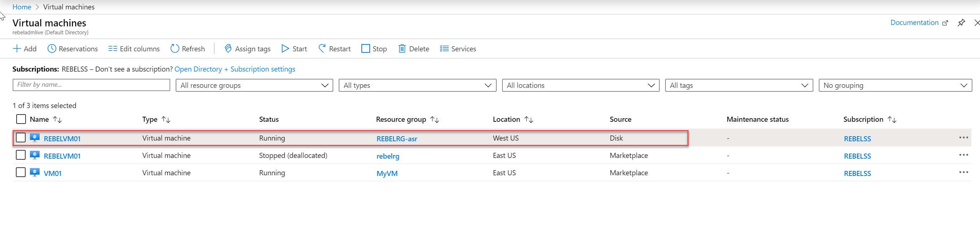Click the Status column header
This screenshot has width=980, height=228.
click(269, 119)
